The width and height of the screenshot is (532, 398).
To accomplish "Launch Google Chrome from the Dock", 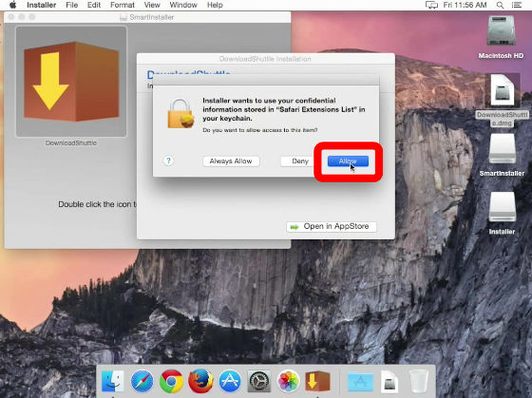I will 171,381.
